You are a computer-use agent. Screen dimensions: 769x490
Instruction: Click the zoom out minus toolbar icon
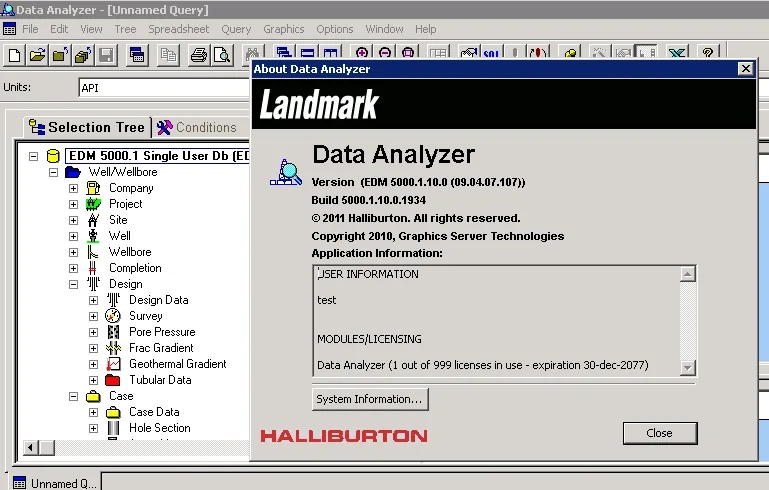tap(385, 52)
